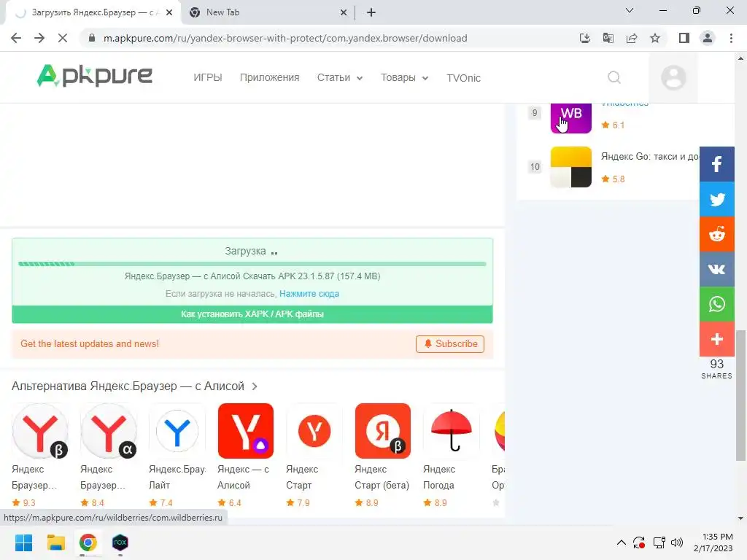Toggle Chrome side panel

pyautogui.click(x=684, y=38)
